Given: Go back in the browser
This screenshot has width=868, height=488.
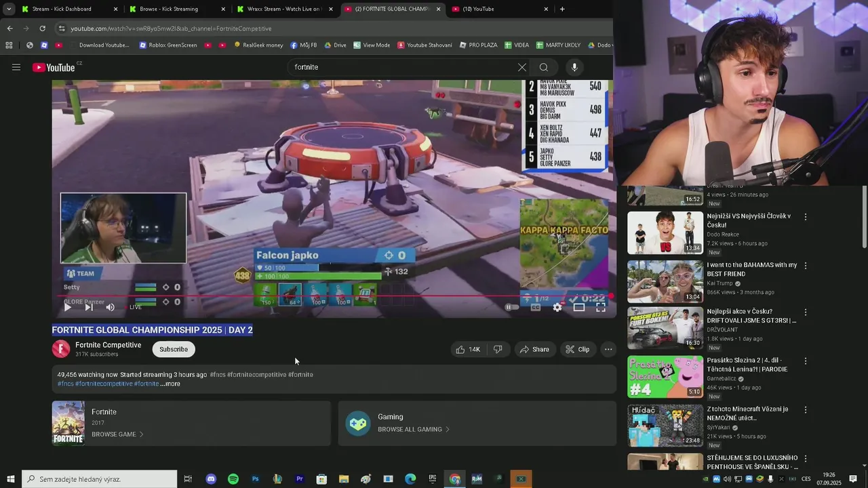Looking at the screenshot, I should pyautogui.click(x=9, y=28).
